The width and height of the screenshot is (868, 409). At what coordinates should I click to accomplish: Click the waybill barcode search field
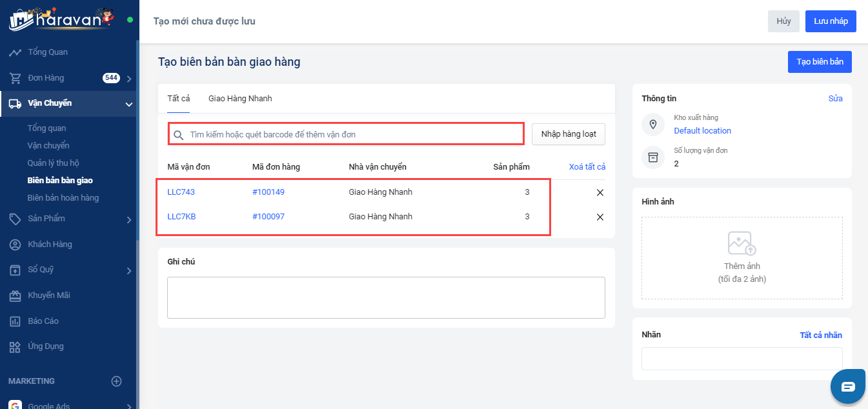click(348, 134)
